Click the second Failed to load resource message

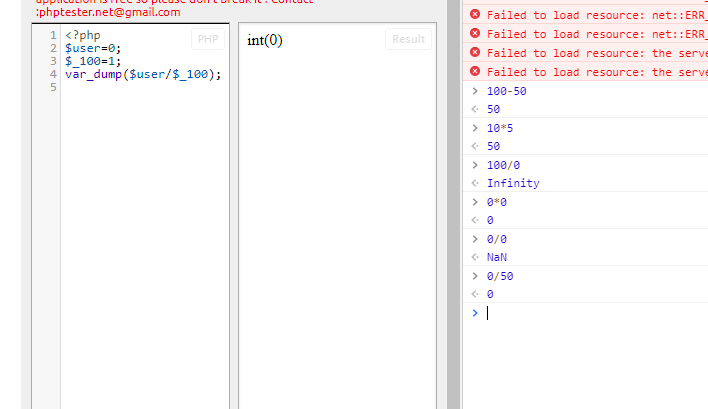[x=588, y=34]
